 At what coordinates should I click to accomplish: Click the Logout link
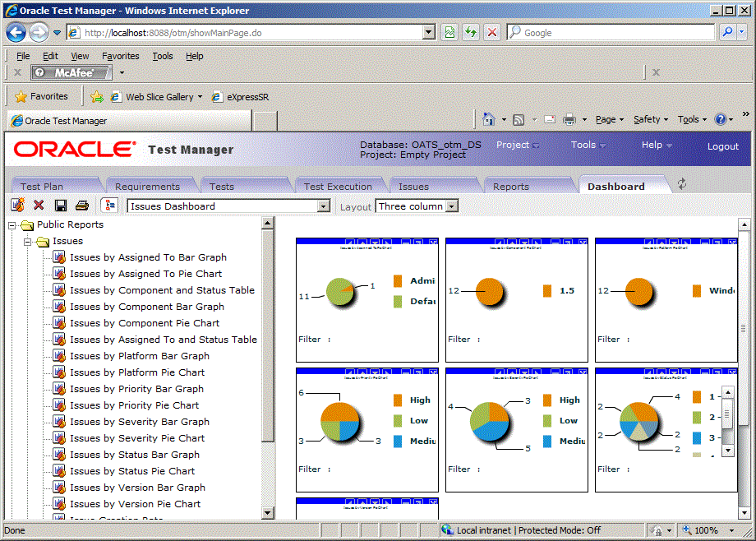tap(723, 146)
